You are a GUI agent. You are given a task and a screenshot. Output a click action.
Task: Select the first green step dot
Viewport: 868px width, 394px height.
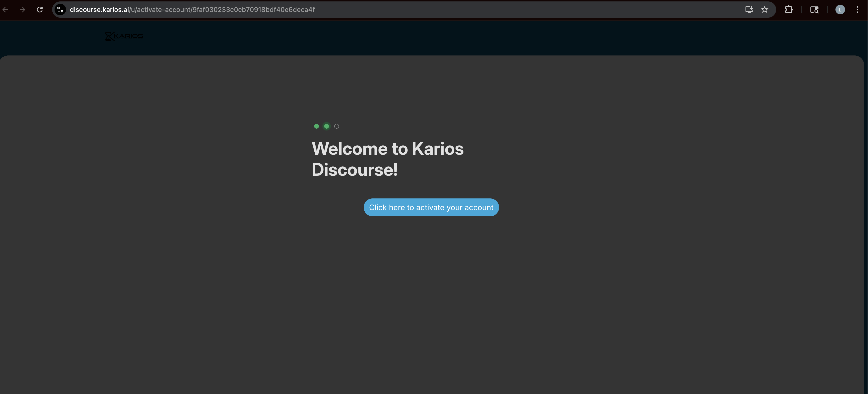(316, 126)
